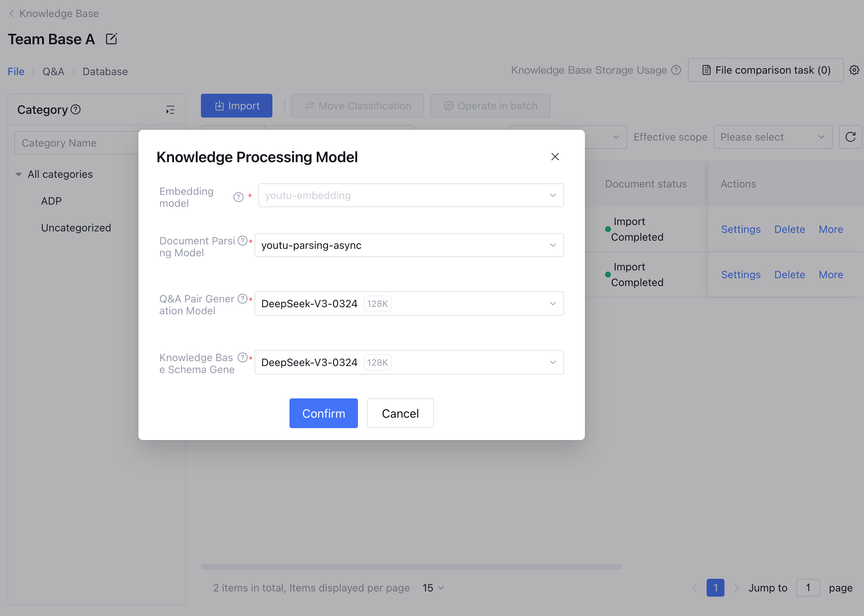Collapse the category panel using the indent icon

170,110
